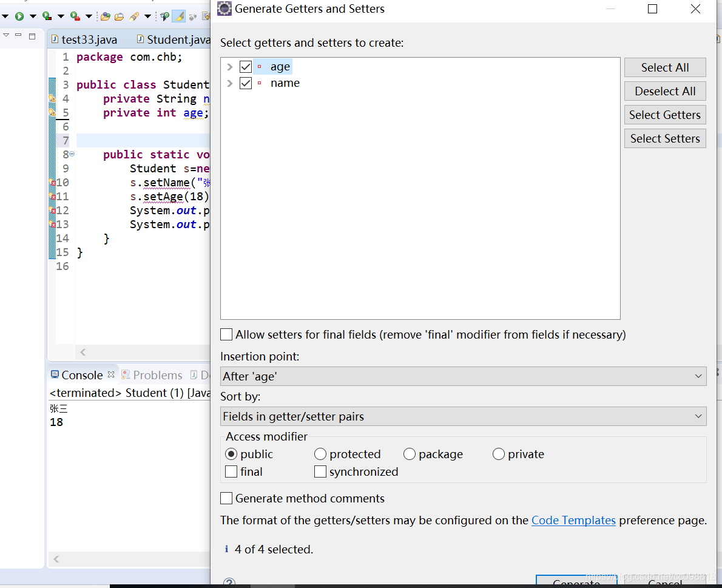
Task: Click the warning marker on line 5
Action: click(x=52, y=112)
